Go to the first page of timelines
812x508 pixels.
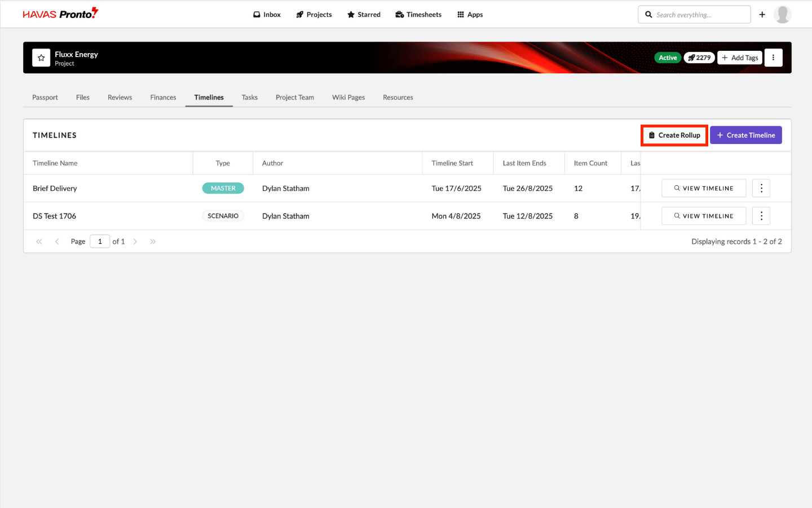[x=39, y=242]
